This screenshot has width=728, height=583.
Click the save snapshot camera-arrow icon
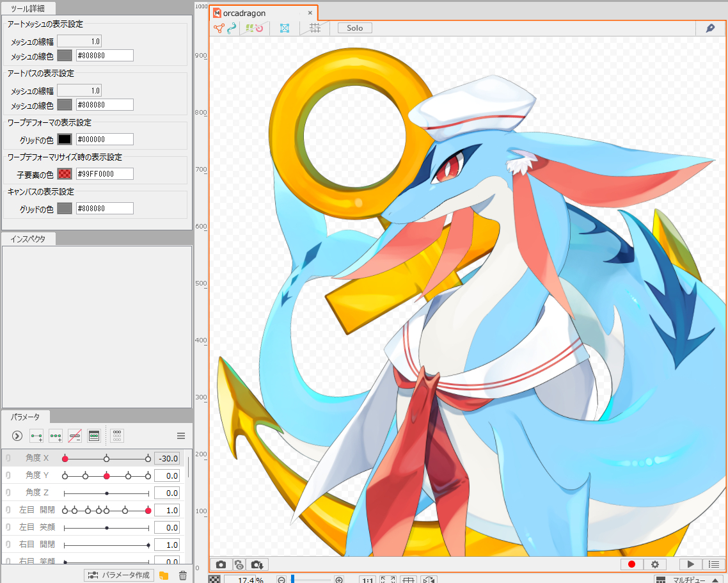pyautogui.click(x=257, y=564)
